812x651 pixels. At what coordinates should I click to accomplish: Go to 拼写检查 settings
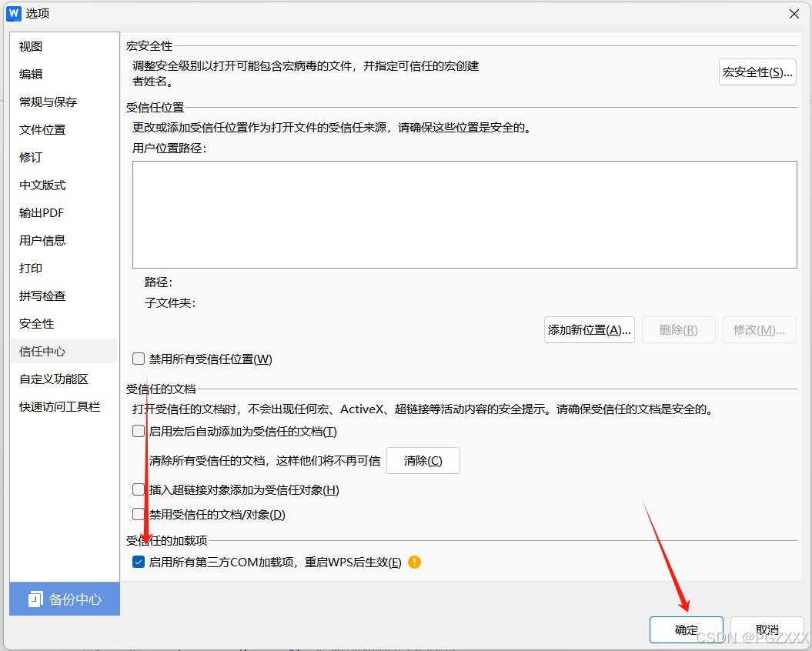point(64,295)
